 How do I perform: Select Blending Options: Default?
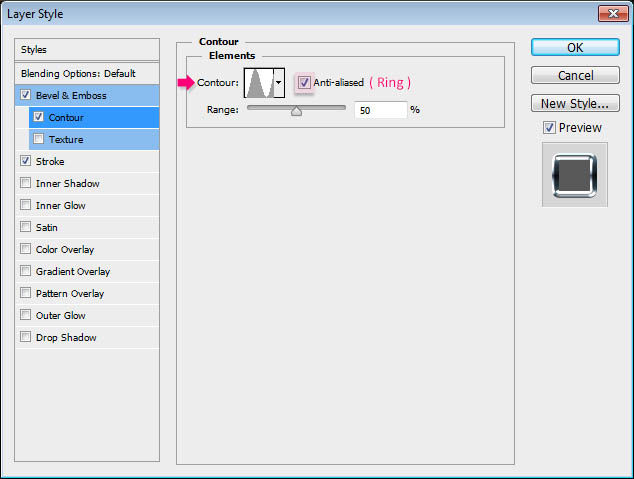[87, 74]
